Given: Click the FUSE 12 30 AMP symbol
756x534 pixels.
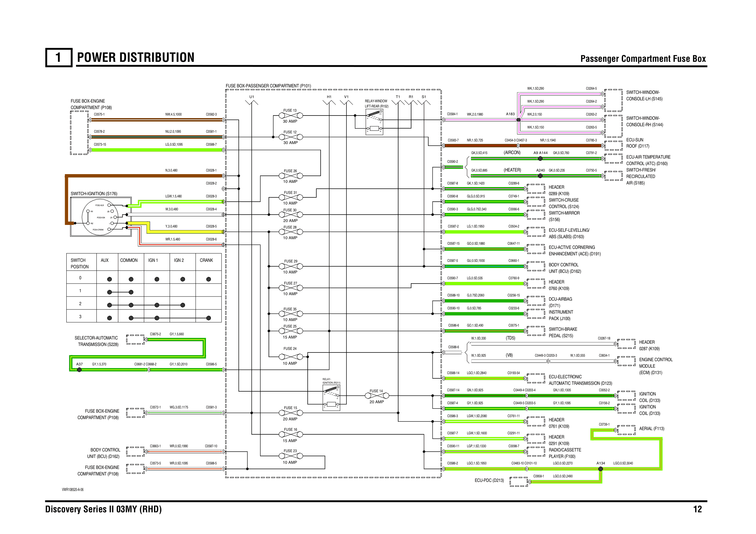Looking at the screenshot, I should click(x=290, y=137).
